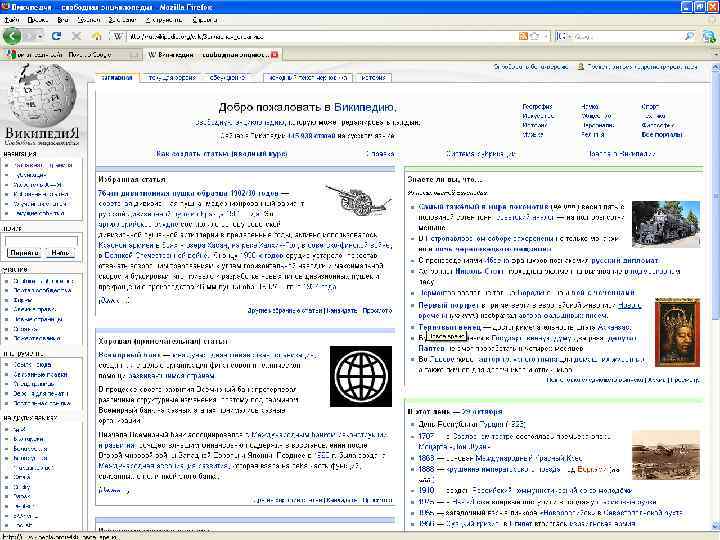
Task: Open the Свежие правки sidebar link
Action: point(34,309)
